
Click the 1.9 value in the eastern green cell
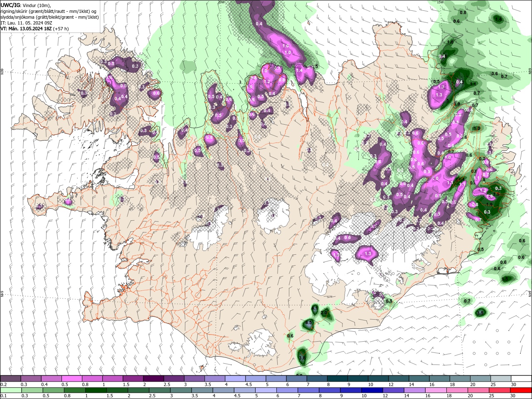(x=489, y=204)
